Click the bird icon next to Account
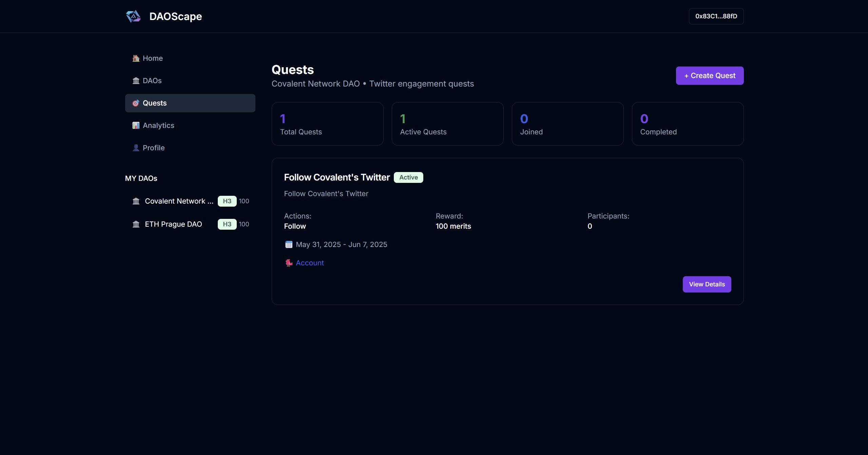The width and height of the screenshot is (868, 455). click(x=289, y=263)
